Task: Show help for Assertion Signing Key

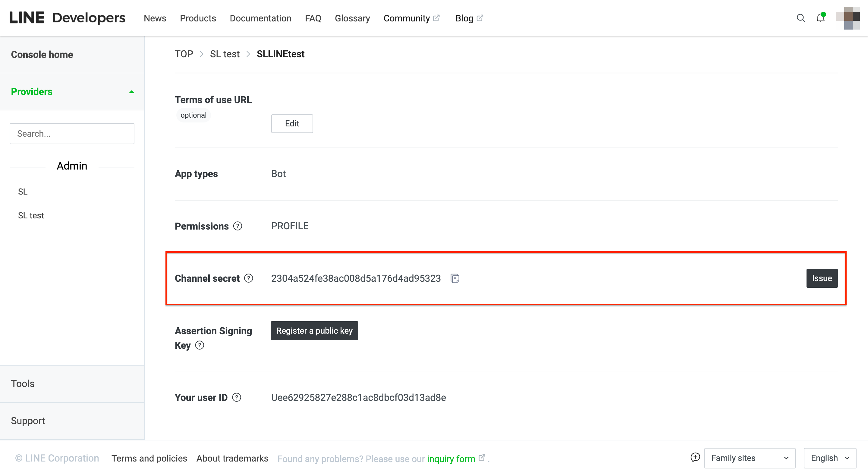Action: click(x=200, y=345)
